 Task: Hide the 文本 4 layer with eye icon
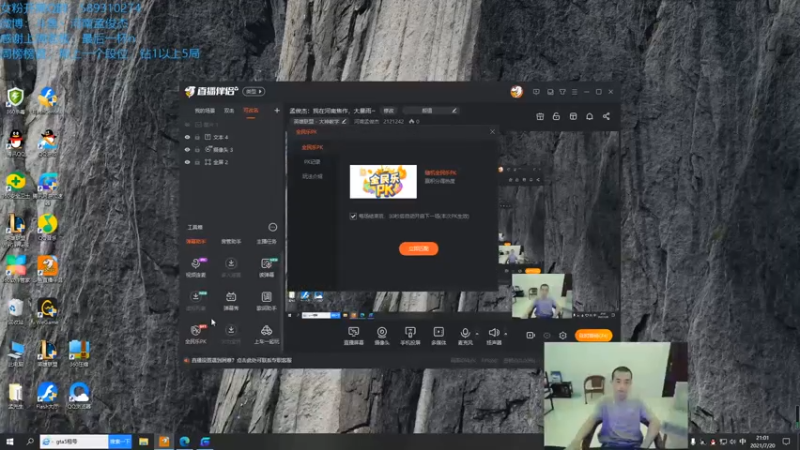[187, 137]
